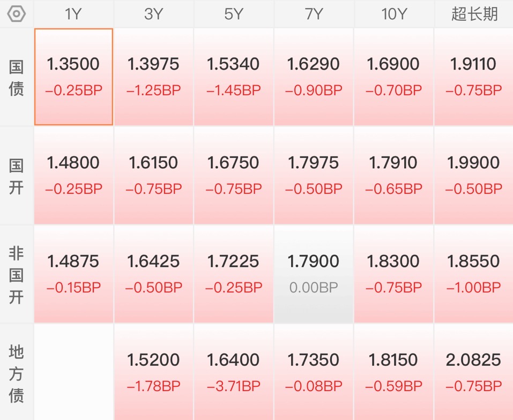
Task: Open the 非国开 超长期 cell showing 1.8550
Action: (x=474, y=274)
